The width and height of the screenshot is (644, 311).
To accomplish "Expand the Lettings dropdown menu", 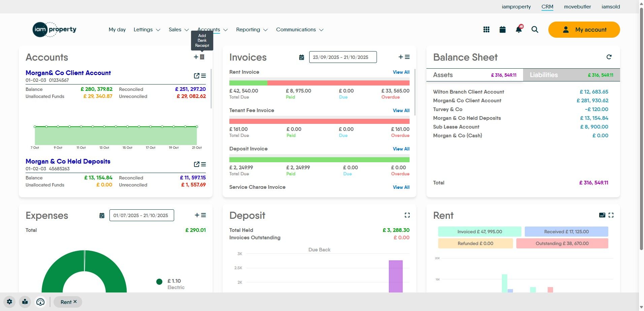I will 147,30.
